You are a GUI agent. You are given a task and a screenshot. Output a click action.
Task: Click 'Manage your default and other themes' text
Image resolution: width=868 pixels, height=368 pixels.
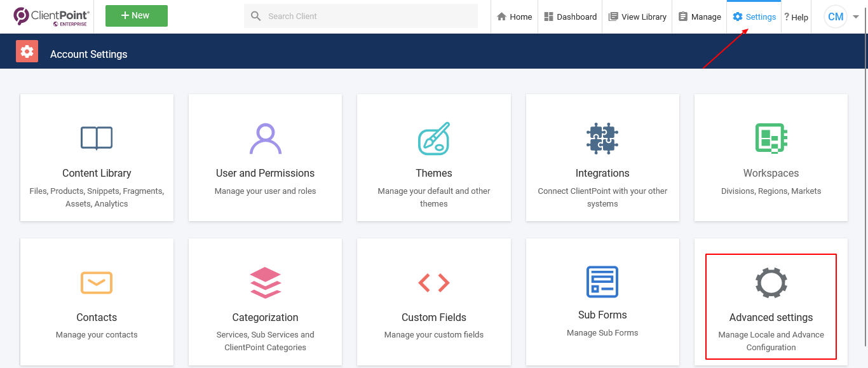(434, 197)
